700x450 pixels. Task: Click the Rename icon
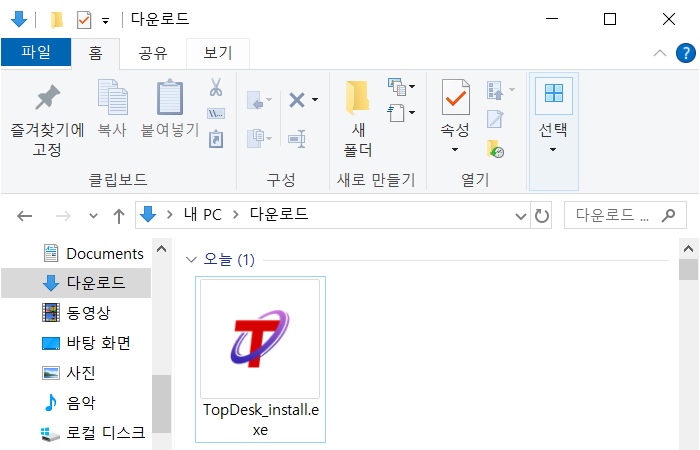297,138
